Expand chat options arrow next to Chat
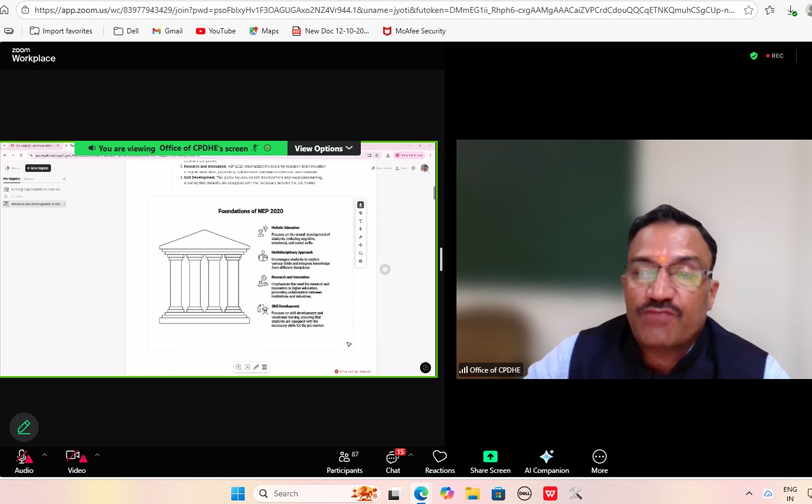The image size is (812, 504). coord(411,455)
